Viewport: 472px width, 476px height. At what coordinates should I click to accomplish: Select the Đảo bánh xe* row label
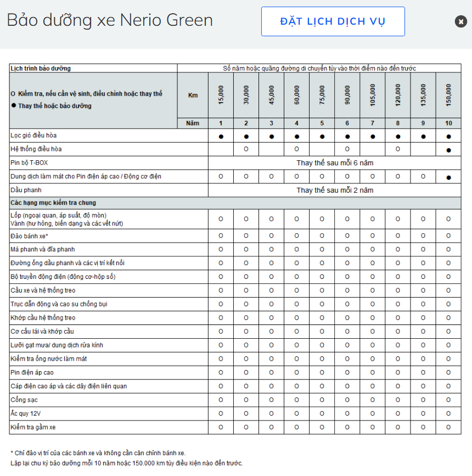(x=30, y=236)
